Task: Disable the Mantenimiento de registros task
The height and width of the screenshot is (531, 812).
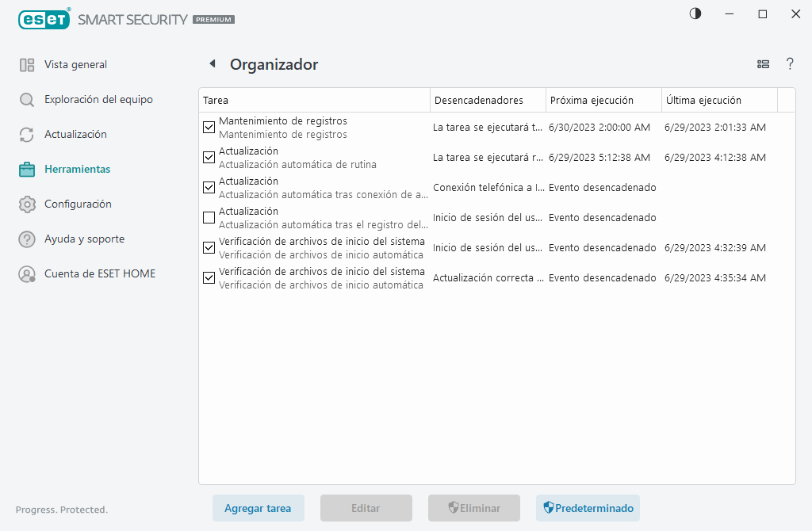Action: click(209, 127)
